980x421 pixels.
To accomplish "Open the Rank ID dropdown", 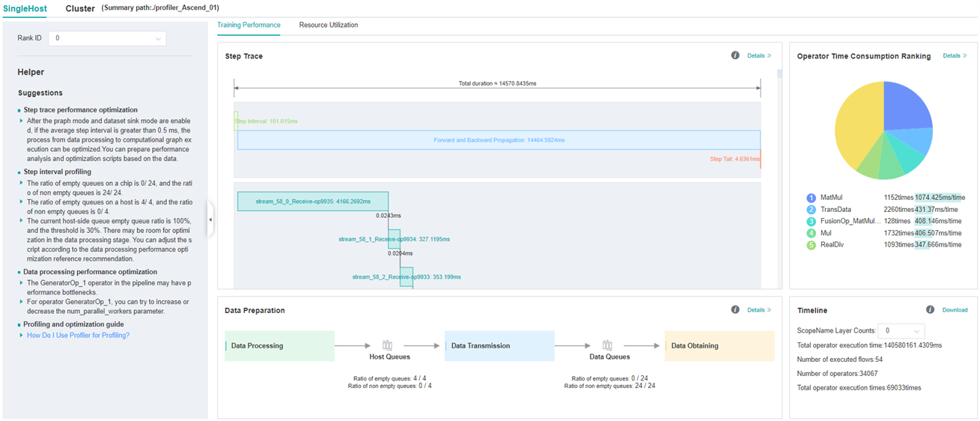I will (x=107, y=38).
